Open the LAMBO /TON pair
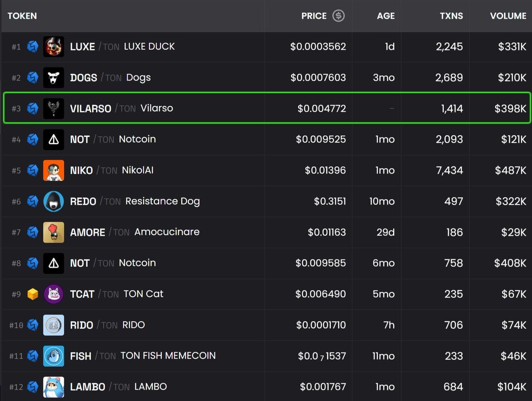The height and width of the screenshot is (401, 532). pyautogui.click(x=100, y=387)
